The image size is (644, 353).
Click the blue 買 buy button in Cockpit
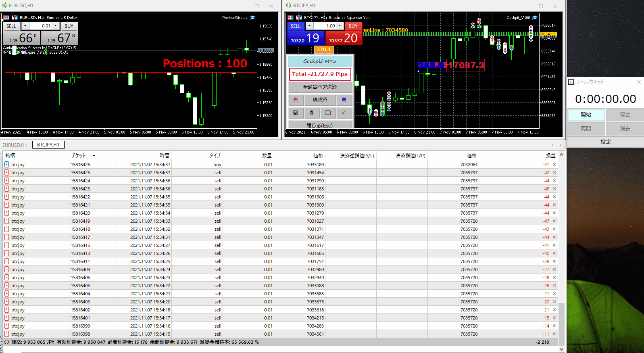click(344, 100)
